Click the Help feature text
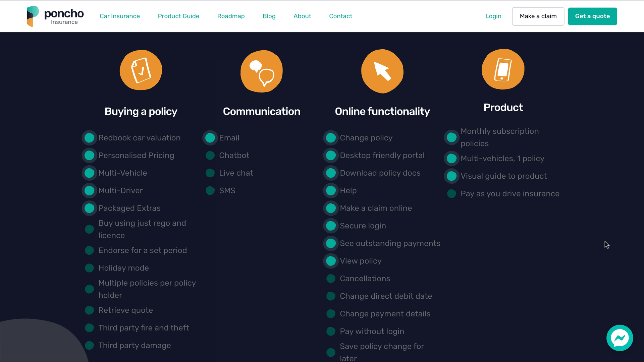 point(348,191)
